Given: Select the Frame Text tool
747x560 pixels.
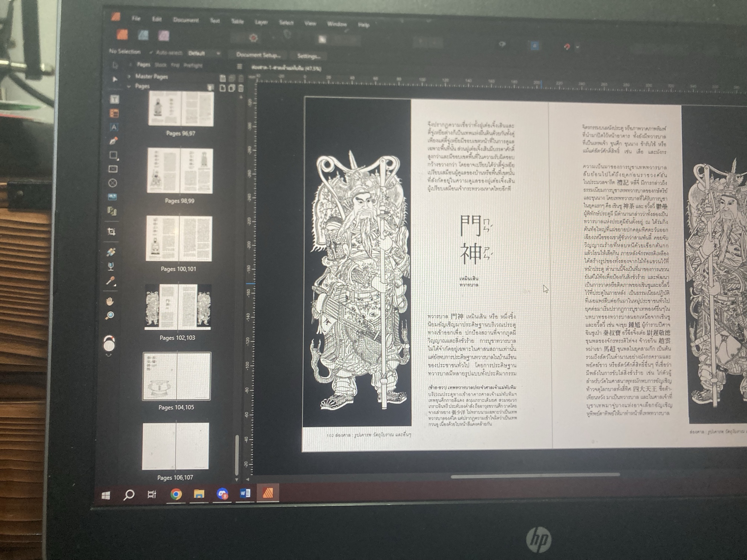Looking at the screenshot, I should click(x=114, y=99).
